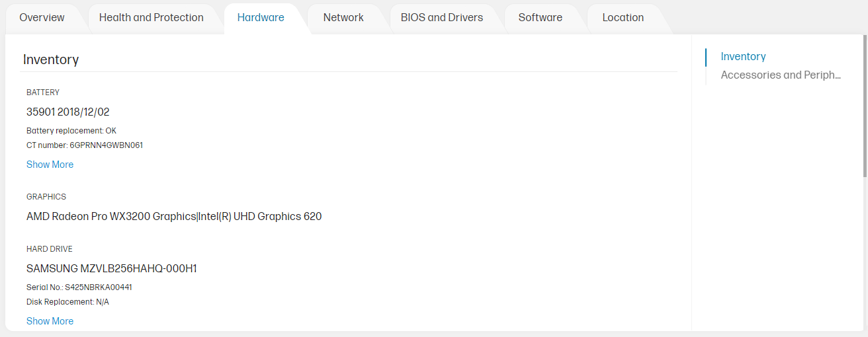Click battery name 35901 2018/12/02
The height and width of the screenshot is (337, 868).
coord(68,112)
